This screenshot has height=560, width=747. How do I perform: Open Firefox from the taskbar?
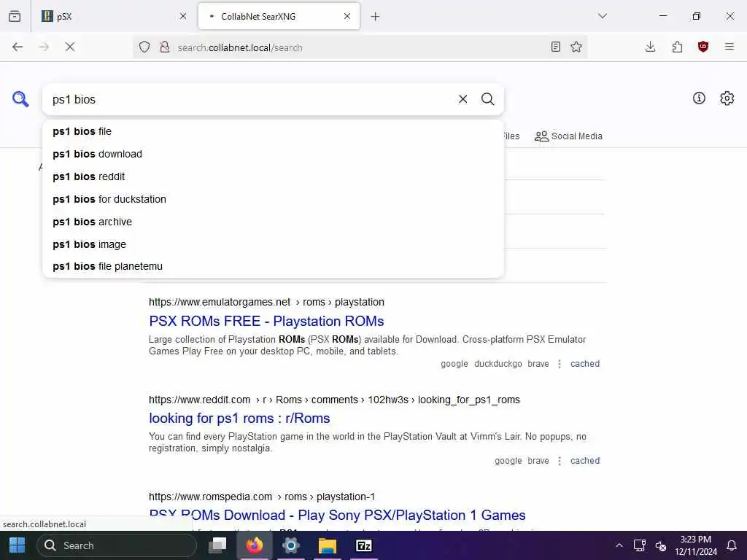tap(255, 545)
